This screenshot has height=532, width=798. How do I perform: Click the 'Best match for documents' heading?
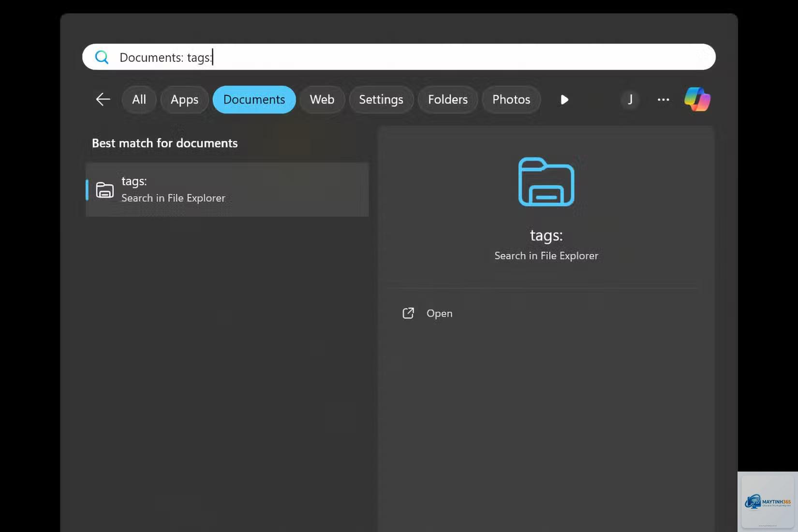tap(165, 143)
